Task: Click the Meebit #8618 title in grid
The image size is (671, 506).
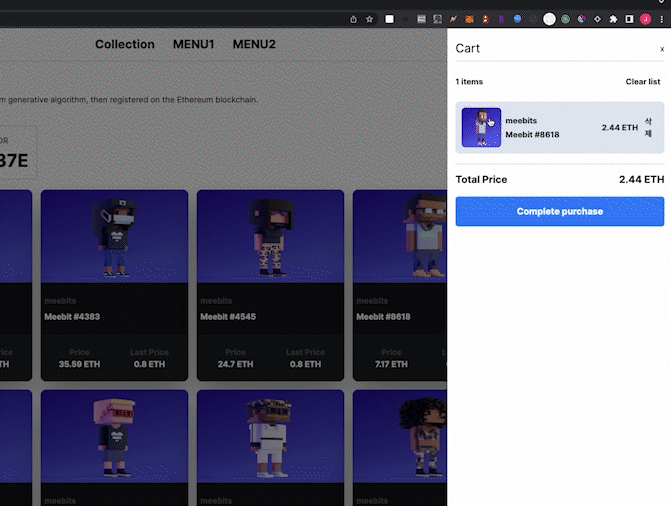Action: [x=383, y=317]
